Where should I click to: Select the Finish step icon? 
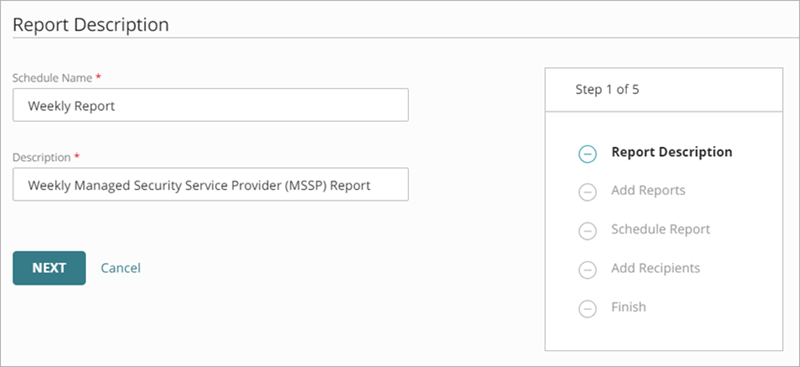click(x=587, y=309)
